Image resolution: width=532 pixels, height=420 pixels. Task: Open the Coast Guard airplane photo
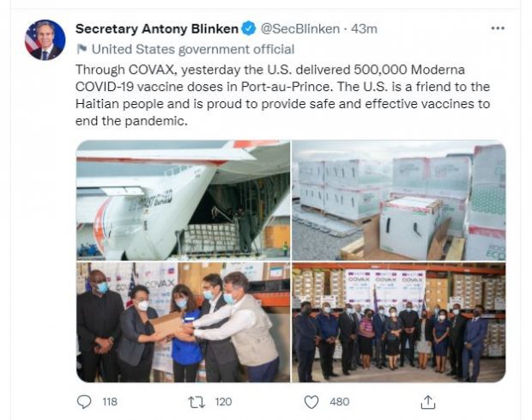tap(184, 200)
